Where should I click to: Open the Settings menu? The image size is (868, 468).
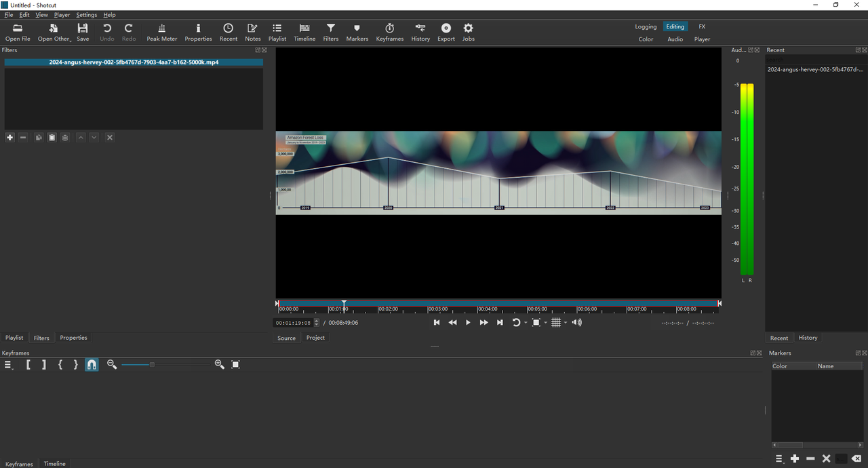pos(86,15)
